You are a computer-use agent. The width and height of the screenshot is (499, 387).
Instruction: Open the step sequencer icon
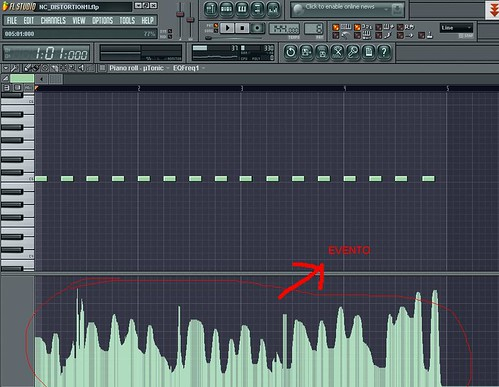pyautogui.click(x=226, y=9)
